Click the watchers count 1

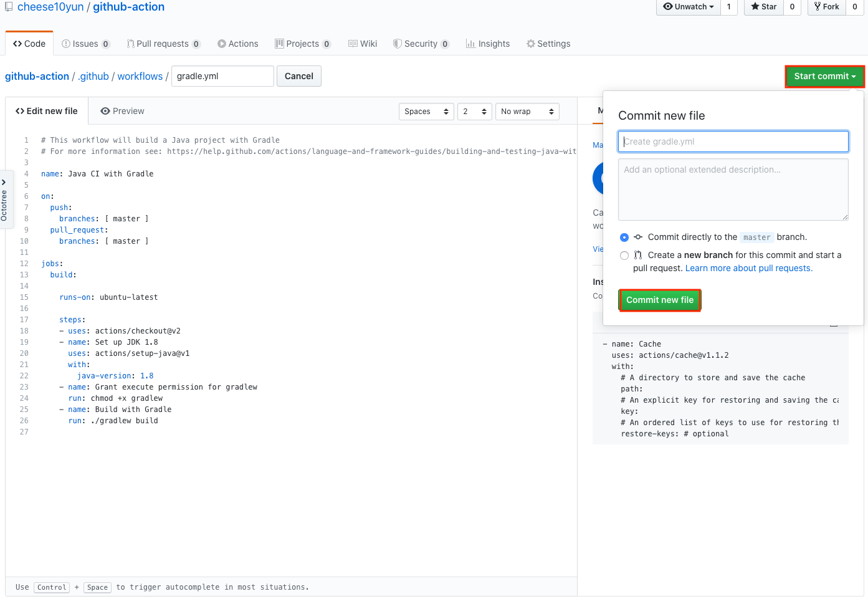pyautogui.click(x=729, y=7)
